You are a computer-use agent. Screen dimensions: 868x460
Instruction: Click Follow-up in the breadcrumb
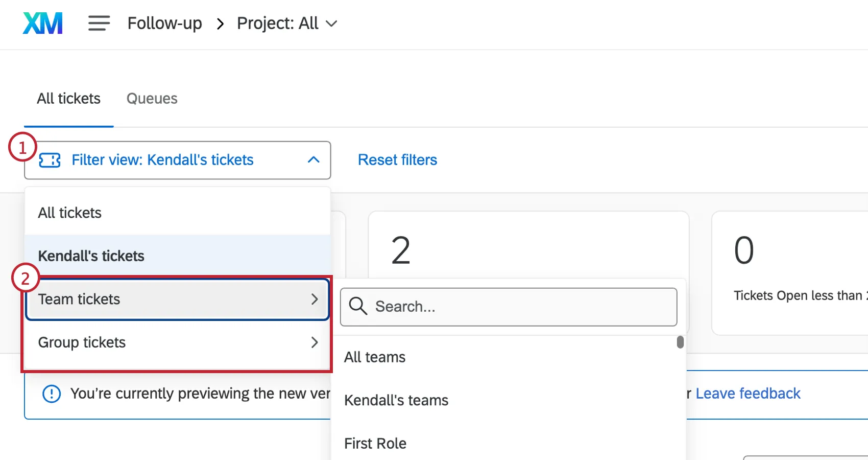[x=164, y=23]
